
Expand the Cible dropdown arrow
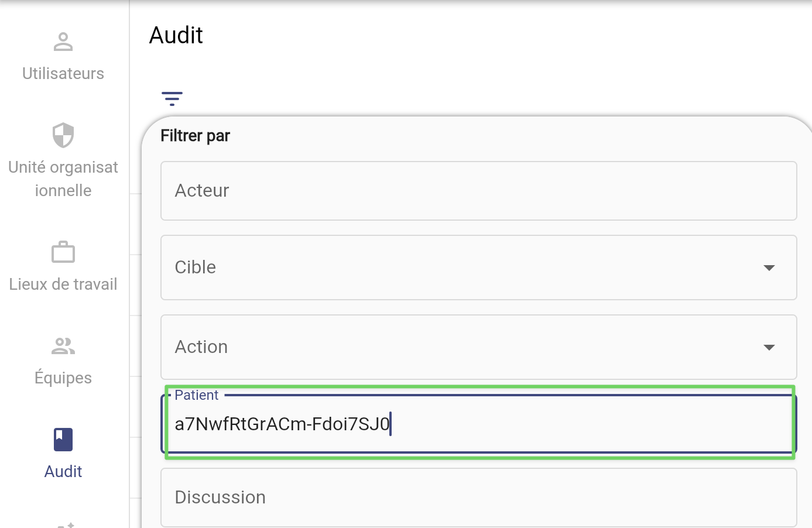coord(769,268)
